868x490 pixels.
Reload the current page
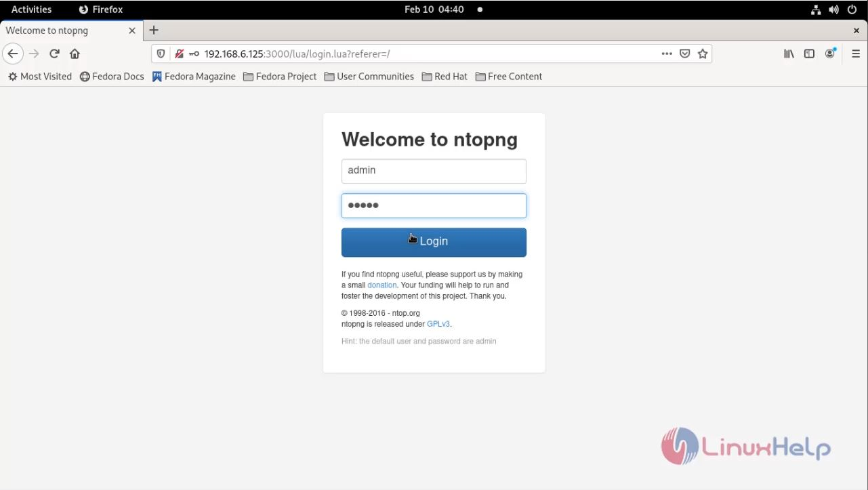(x=54, y=54)
